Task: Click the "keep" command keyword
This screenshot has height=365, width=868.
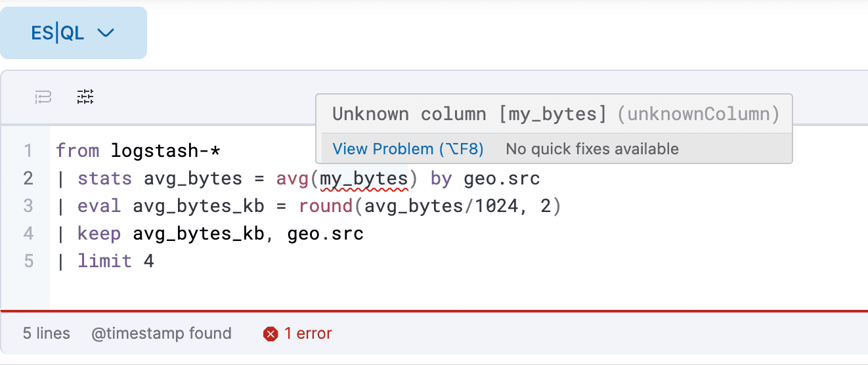Action: (x=99, y=234)
